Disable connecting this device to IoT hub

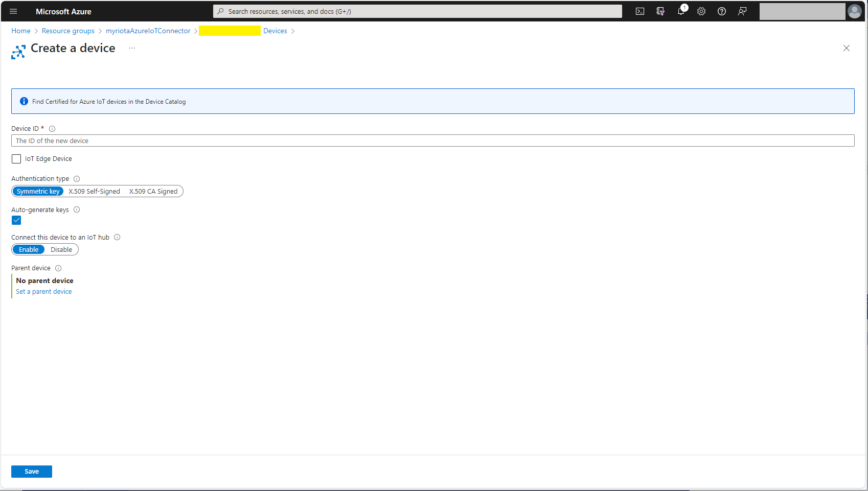pyautogui.click(x=61, y=250)
